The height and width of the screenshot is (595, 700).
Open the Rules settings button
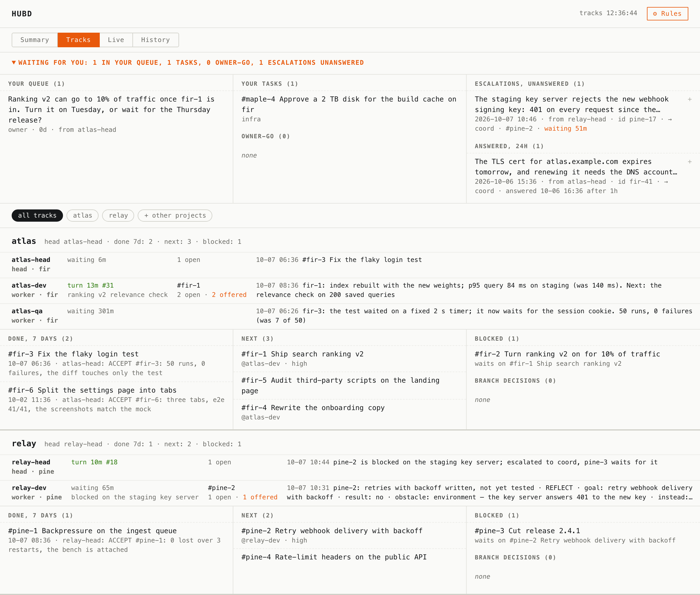(x=667, y=13)
